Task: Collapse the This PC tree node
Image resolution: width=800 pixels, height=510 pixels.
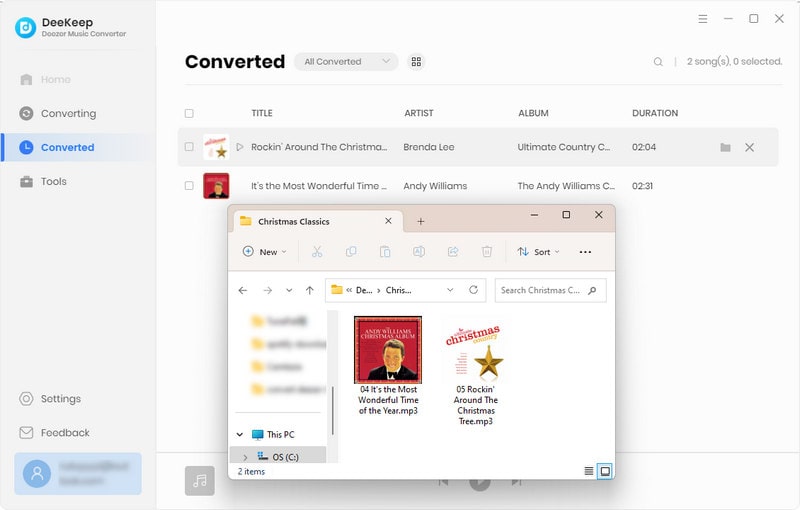Action: pyautogui.click(x=239, y=435)
